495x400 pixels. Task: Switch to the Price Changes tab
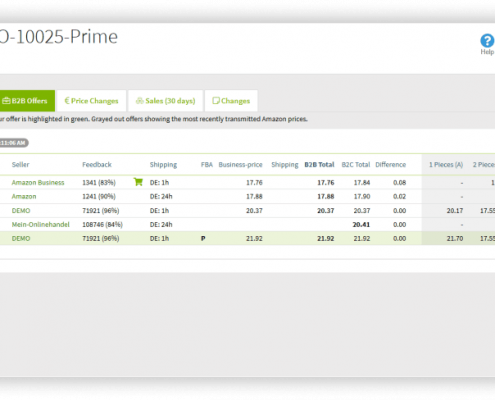(91, 101)
